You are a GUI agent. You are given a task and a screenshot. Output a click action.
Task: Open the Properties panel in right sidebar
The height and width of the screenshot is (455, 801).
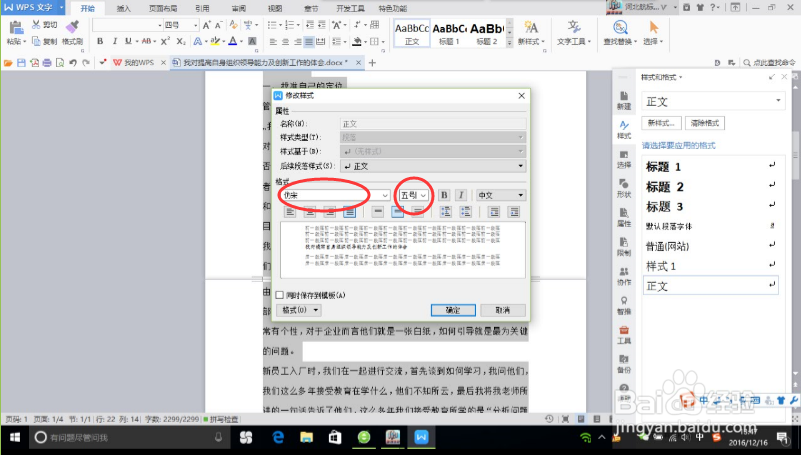(624, 217)
